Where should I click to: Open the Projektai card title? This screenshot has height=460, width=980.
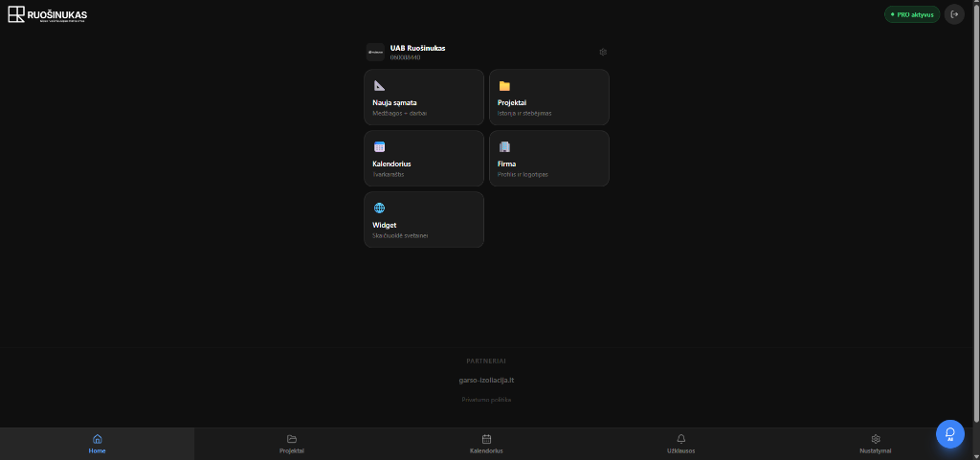512,102
